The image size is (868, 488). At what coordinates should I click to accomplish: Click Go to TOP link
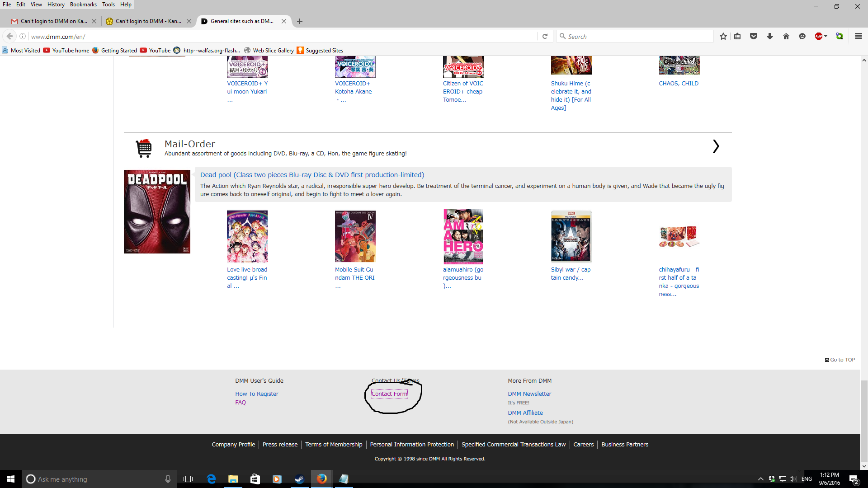click(840, 360)
